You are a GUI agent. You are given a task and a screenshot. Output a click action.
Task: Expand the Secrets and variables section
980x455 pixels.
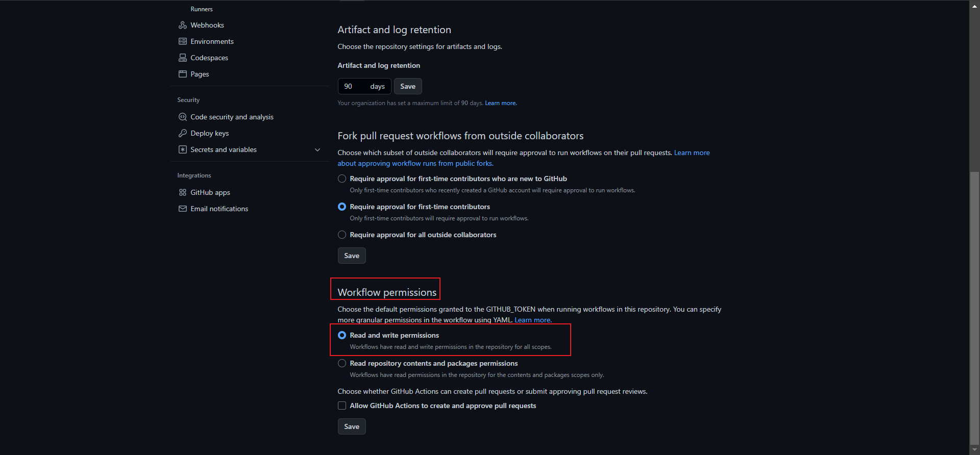pyautogui.click(x=317, y=149)
